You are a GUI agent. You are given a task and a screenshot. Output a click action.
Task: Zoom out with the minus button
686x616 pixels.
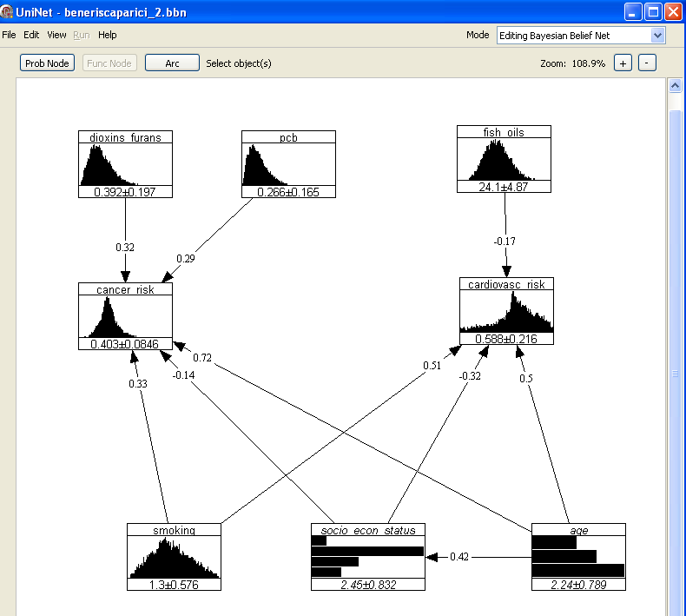click(647, 63)
